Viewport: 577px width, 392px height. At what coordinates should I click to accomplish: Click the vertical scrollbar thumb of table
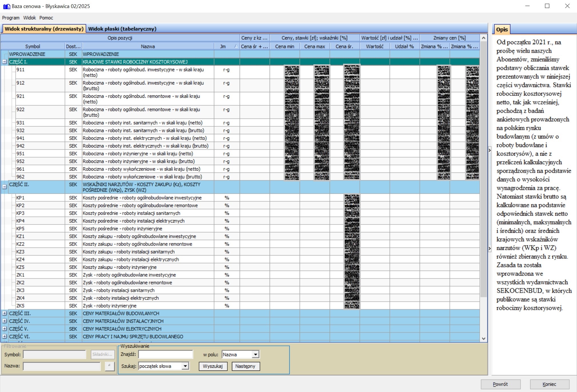coord(484,169)
